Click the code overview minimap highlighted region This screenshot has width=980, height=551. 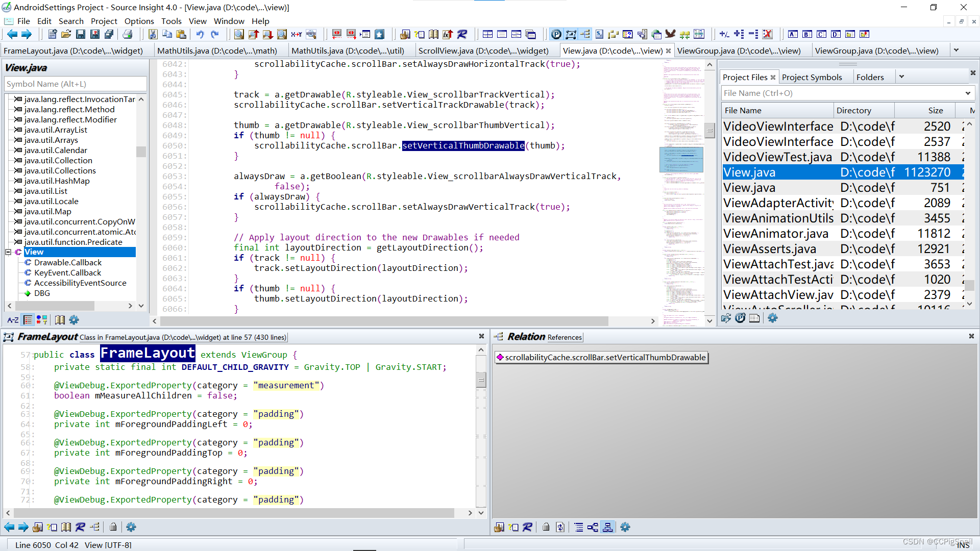pos(681,160)
